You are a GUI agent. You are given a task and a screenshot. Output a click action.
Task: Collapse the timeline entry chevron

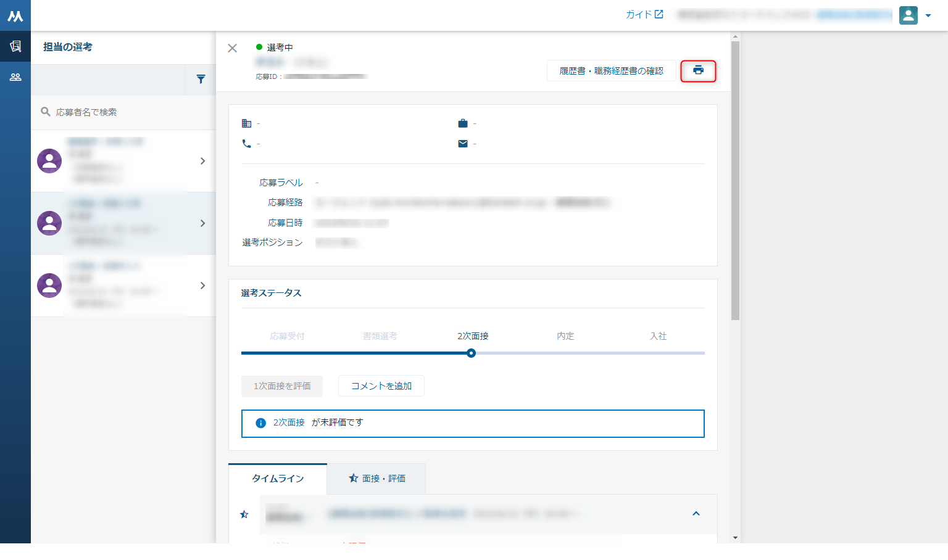696,513
